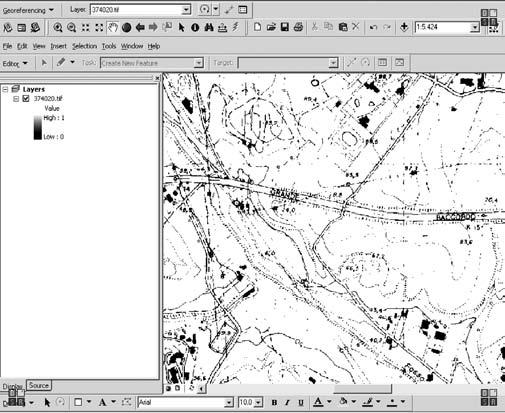This screenshot has height=413, width=505.
Task: Switch to the Source tab
Action: [x=39, y=385]
